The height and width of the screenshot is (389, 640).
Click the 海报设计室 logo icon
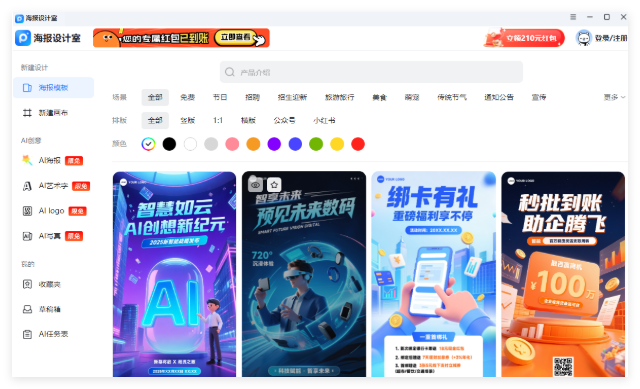(23, 38)
